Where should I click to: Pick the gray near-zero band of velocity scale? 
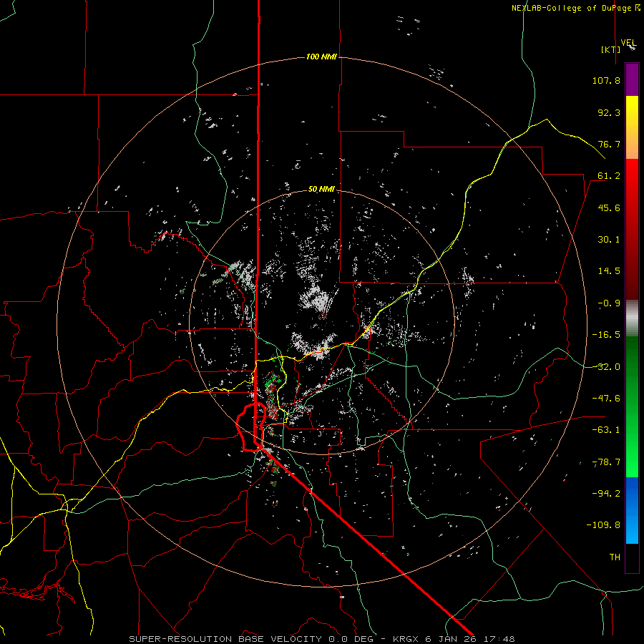tap(632, 318)
